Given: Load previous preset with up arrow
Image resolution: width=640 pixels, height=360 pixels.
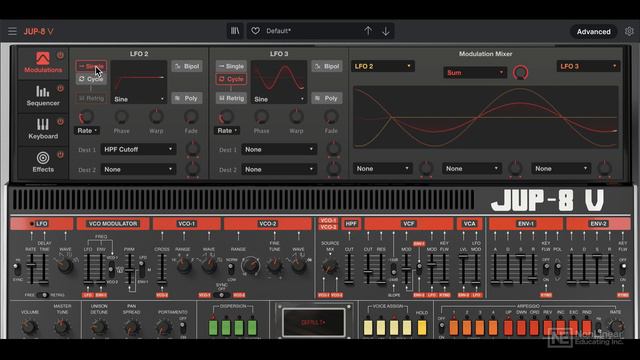Looking at the screenshot, I should coord(368,31).
